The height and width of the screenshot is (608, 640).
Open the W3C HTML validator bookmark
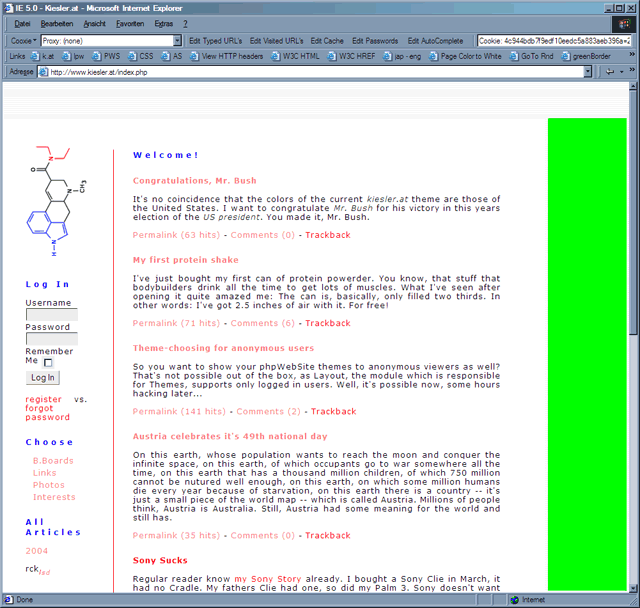pos(299,56)
